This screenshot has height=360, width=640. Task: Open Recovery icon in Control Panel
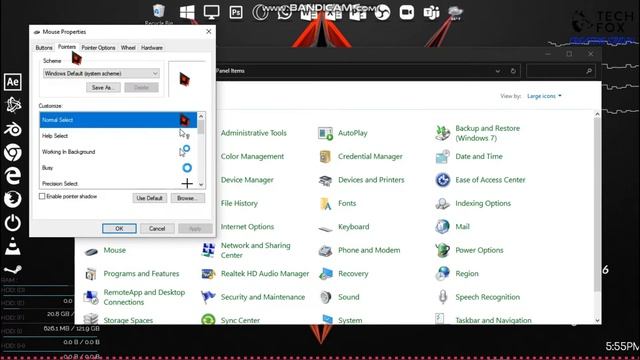(325, 273)
